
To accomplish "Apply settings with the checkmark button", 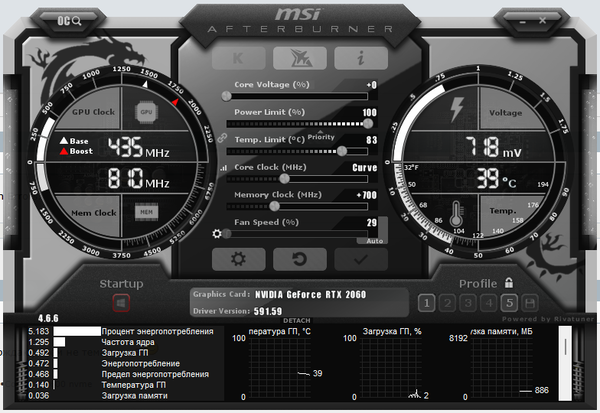I will point(361,259).
